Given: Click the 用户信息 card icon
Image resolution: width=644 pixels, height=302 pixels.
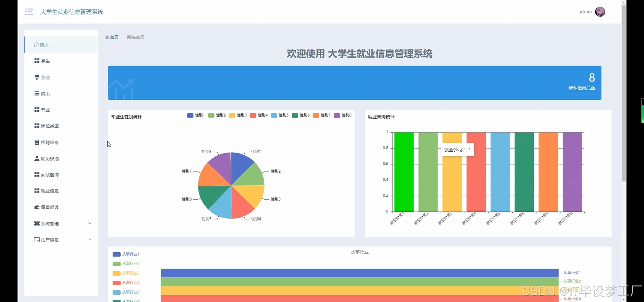Looking at the screenshot, I should (37, 240).
